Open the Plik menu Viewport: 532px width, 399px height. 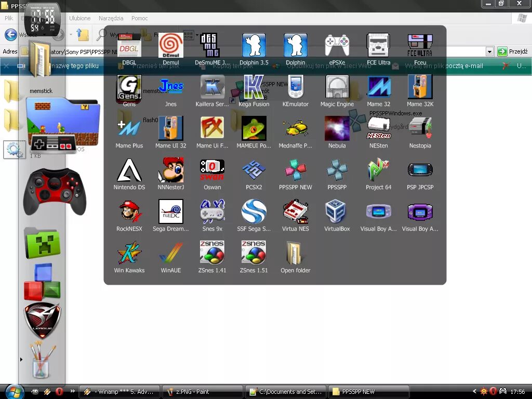tap(9, 18)
